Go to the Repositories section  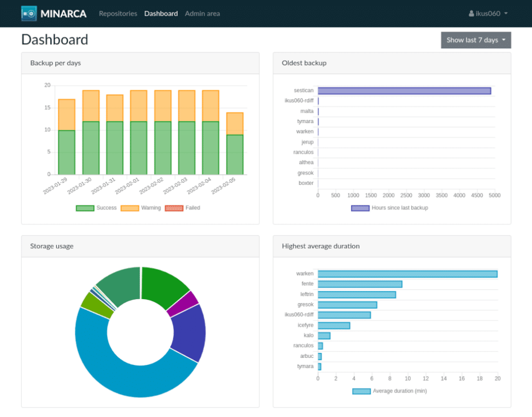point(118,14)
